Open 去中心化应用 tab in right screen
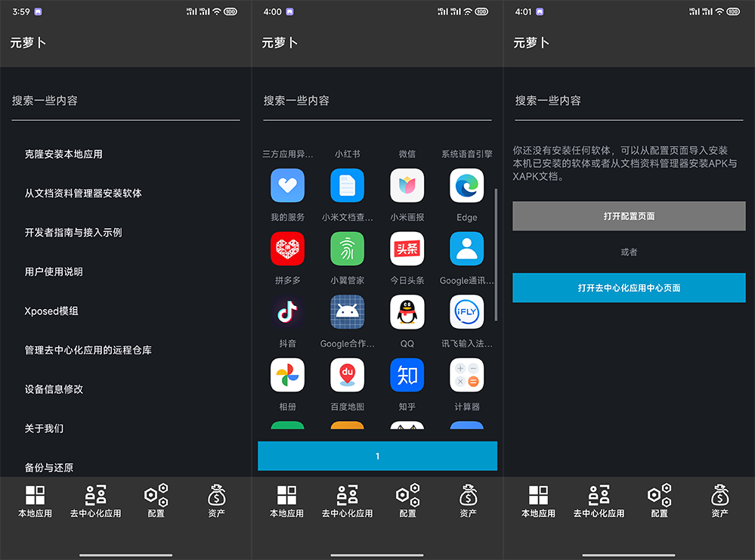 tap(599, 501)
